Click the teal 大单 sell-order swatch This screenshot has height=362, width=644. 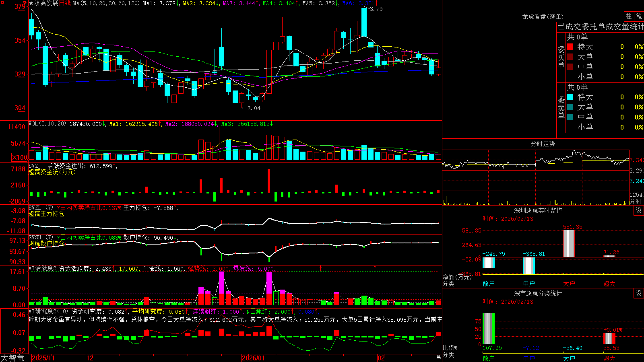570,107
